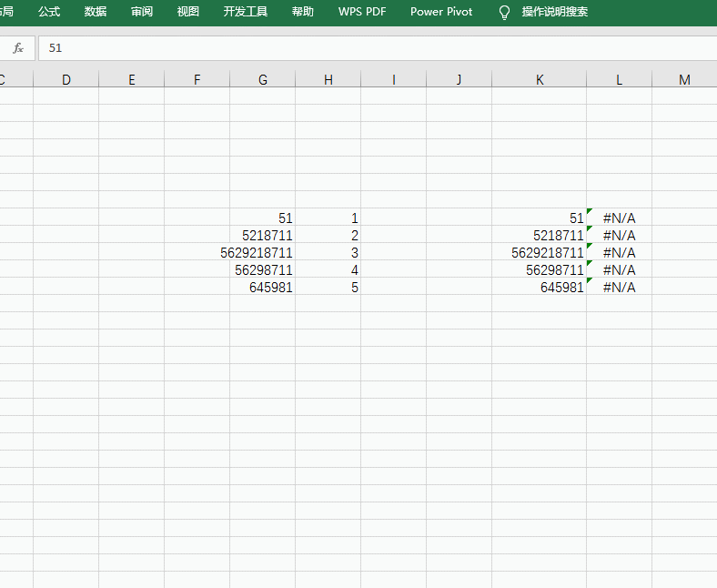This screenshot has height=588, width=717.
Task: Select cell with value 1 in column H
Action: [328, 217]
